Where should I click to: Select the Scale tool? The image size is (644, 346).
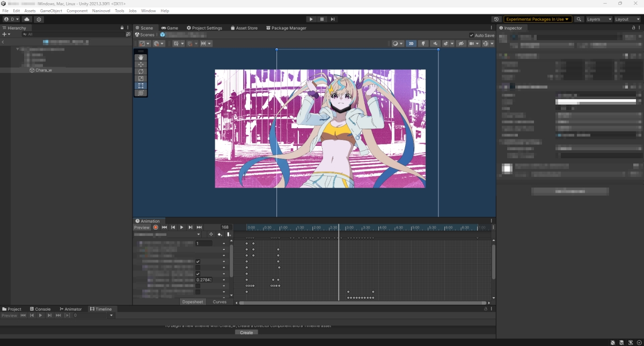pyautogui.click(x=141, y=78)
